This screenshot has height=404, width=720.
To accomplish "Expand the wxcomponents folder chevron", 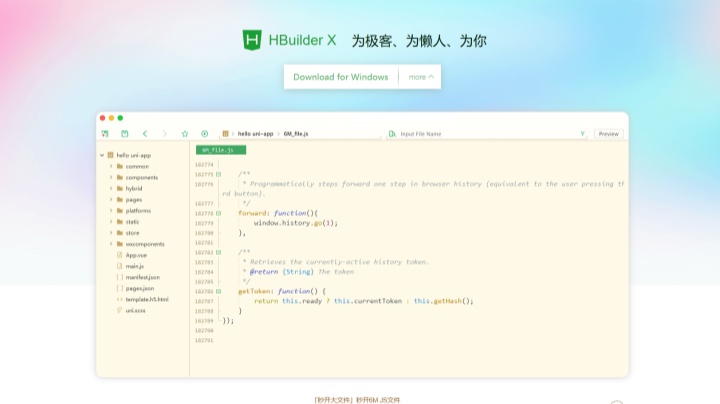I will coord(111,244).
